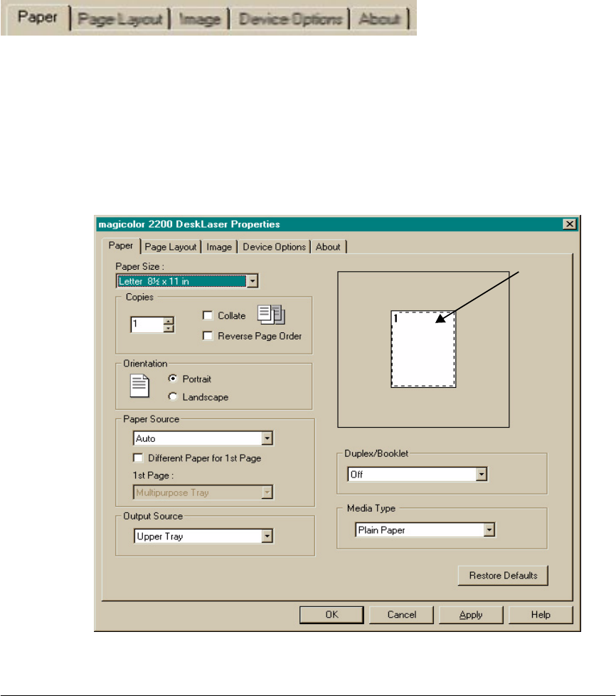
Task: Click the Restore Defaults button
Action: pyautogui.click(x=504, y=575)
